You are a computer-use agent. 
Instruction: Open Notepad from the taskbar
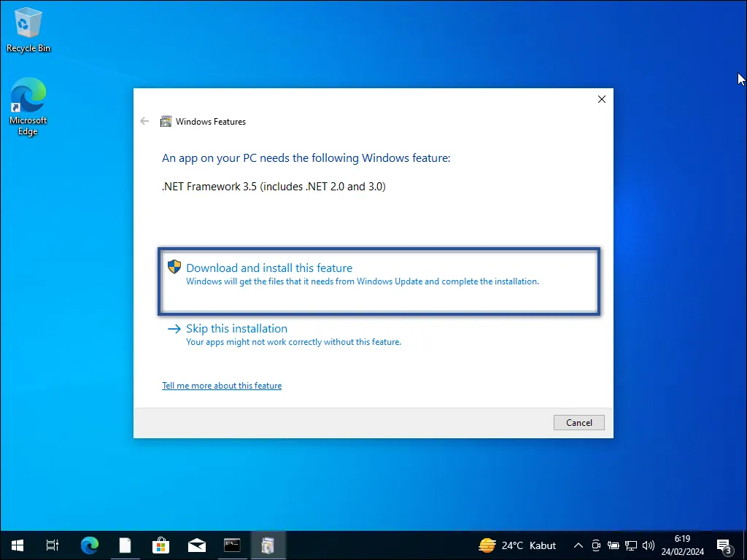125,545
